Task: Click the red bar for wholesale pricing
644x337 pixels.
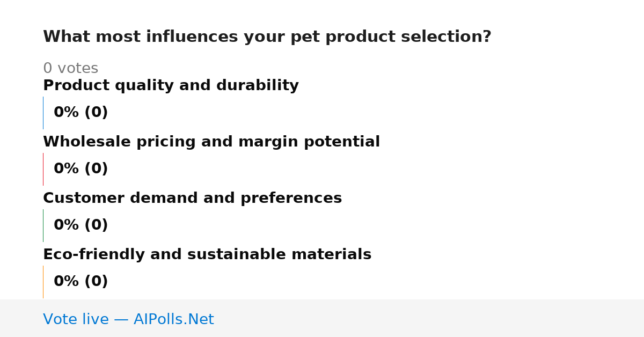Action: click(43, 169)
